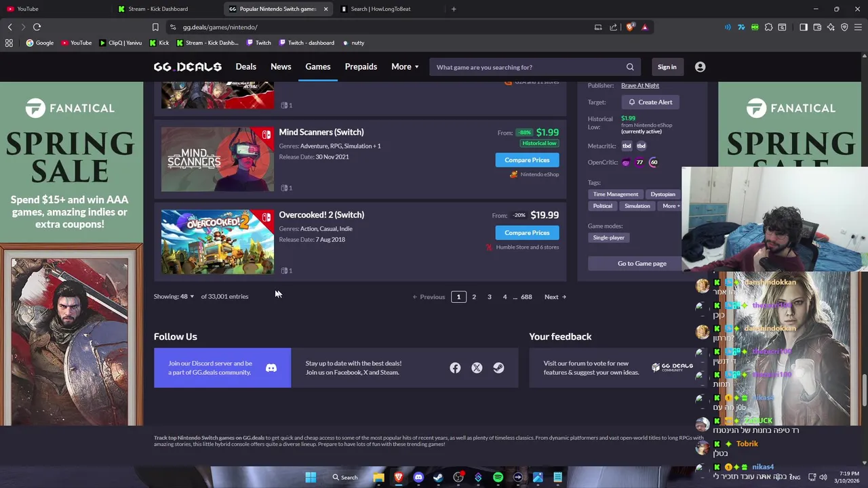The height and width of the screenshot is (488, 868).
Task: Click the bell icon on Create Alert
Action: [631, 102]
